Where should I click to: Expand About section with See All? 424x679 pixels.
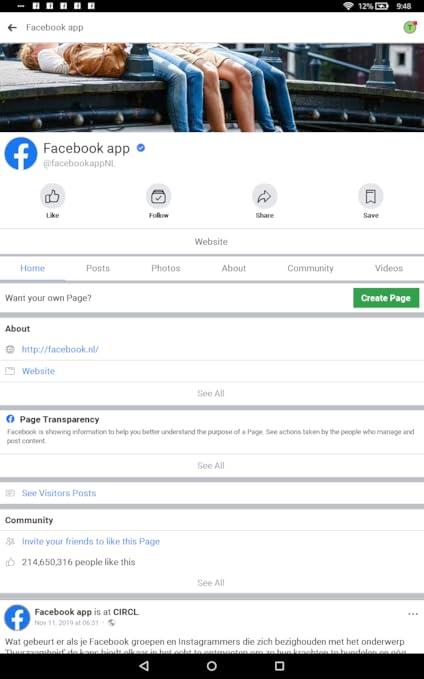[211, 393]
